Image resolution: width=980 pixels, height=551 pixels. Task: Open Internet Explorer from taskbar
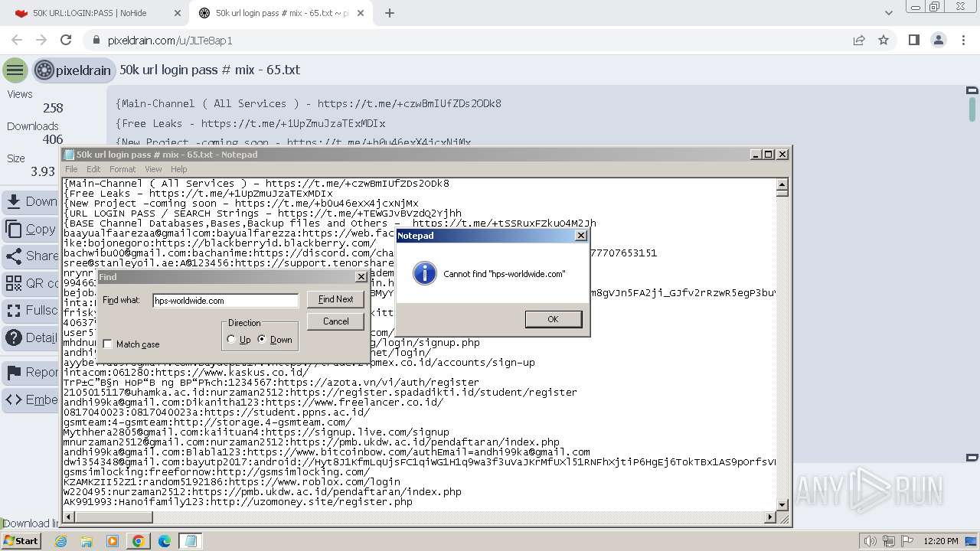coord(60,541)
